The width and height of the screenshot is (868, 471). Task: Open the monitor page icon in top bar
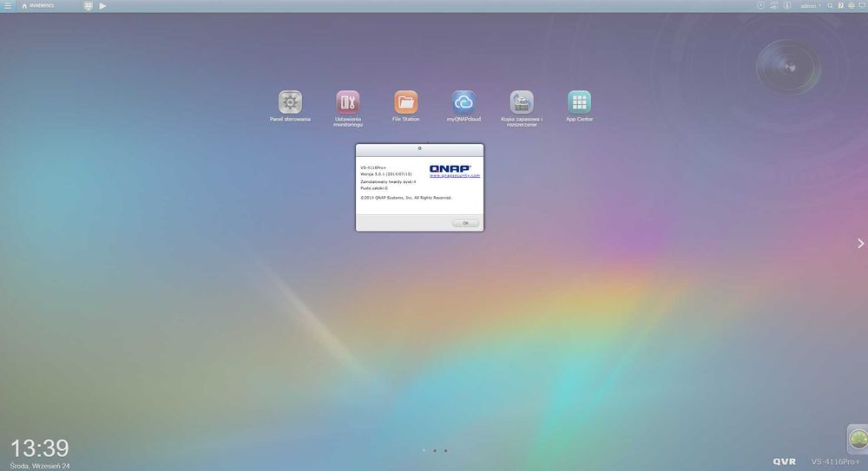coord(88,5)
